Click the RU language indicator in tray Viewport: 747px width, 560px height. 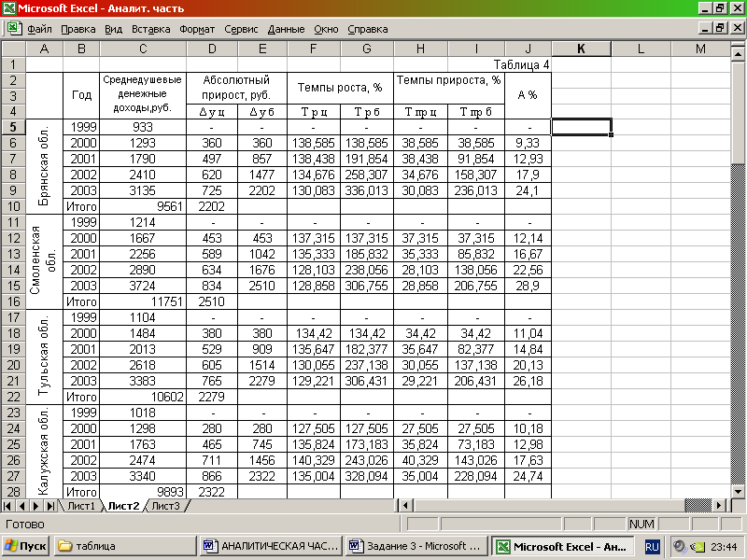point(652,546)
